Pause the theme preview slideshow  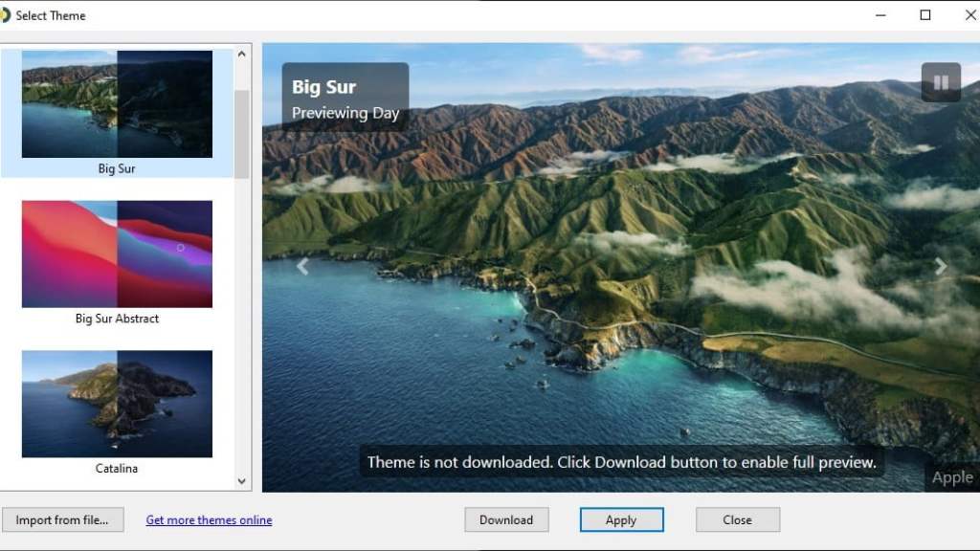pyautogui.click(x=941, y=82)
